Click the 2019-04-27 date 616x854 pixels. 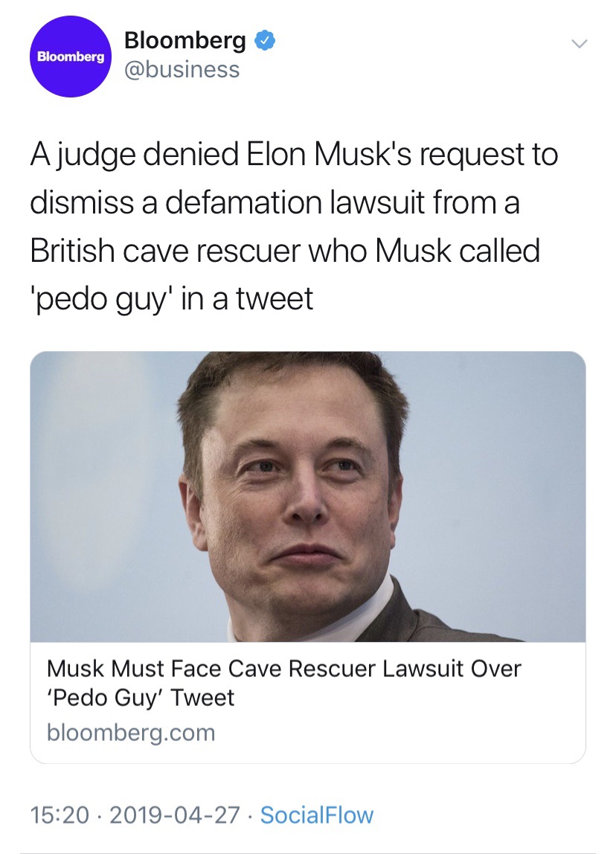(x=175, y=815)
